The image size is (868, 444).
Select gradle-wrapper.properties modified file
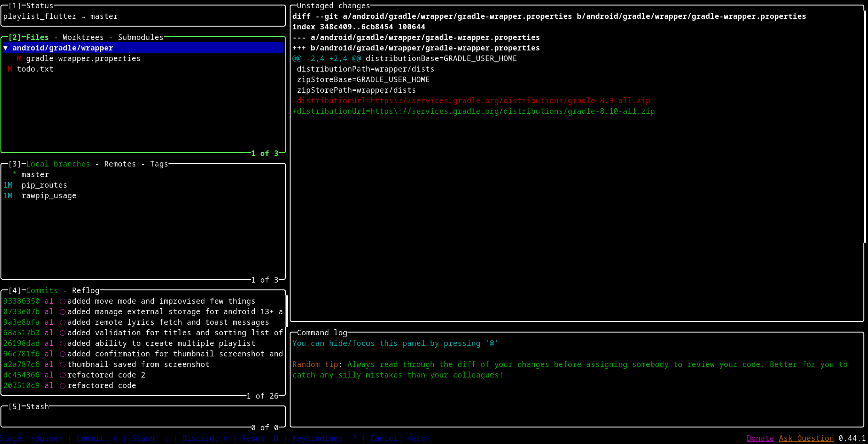click(x=83, y=59)
